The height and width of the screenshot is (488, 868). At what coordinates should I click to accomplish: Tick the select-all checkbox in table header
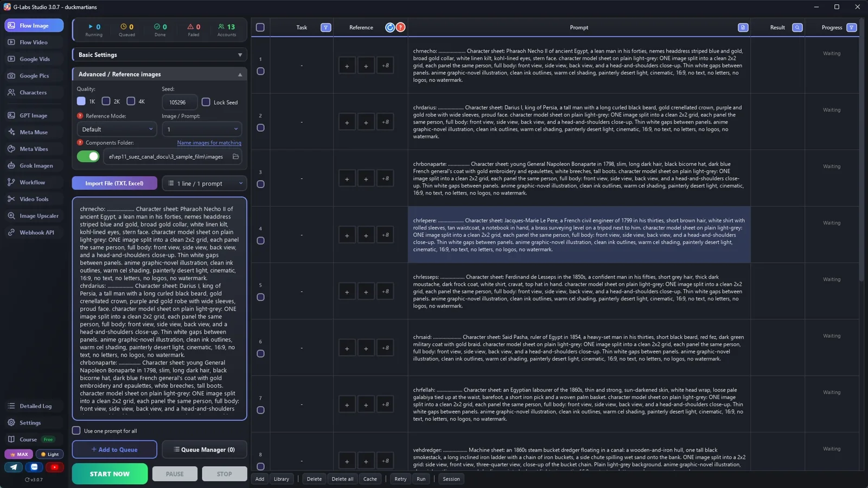coord(260,28)
